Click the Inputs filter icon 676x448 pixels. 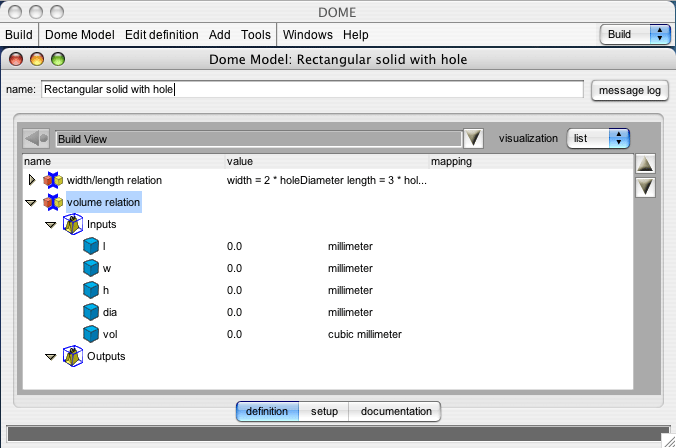[x=73, y=224]
